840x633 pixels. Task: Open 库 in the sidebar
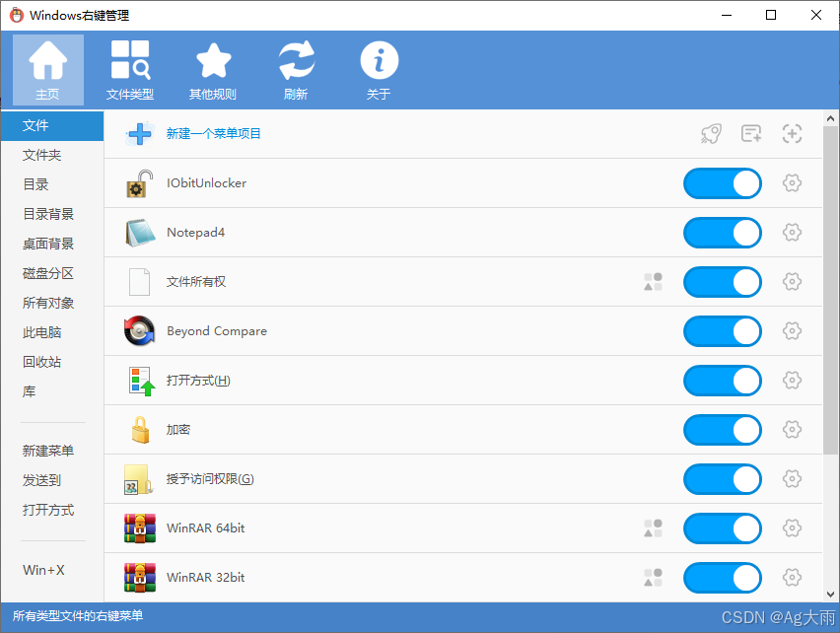point(52,391)
